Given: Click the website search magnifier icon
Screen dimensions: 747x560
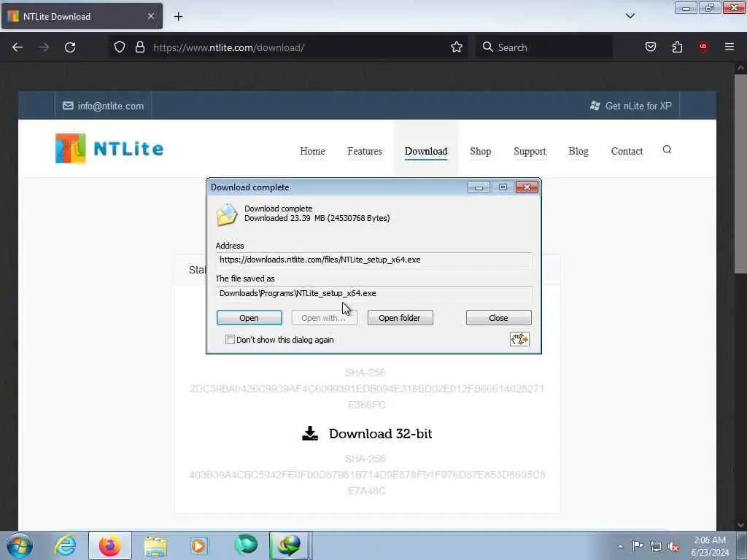Looking at the screenshot, I should click(667, 149).
